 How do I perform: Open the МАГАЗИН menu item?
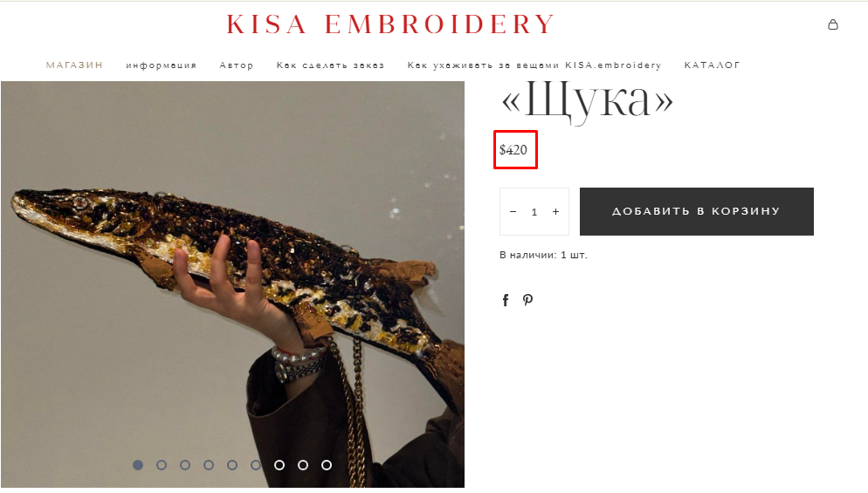[x=74, y=65]
